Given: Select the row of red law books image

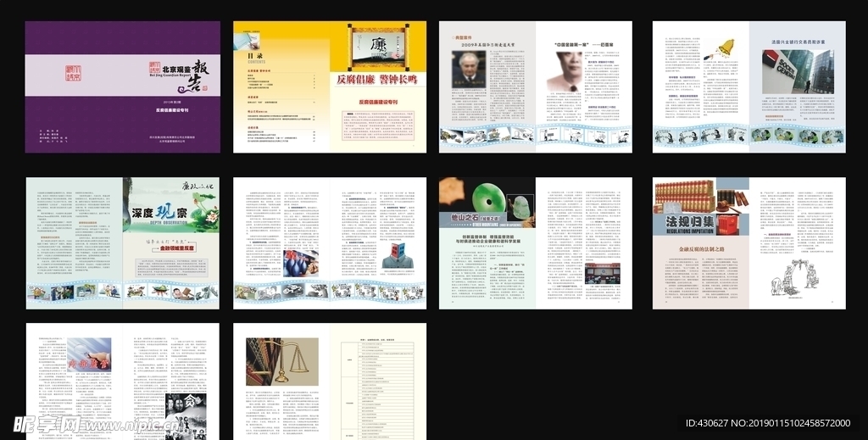Looking at the screenshot, I should (x=688, y=195).
